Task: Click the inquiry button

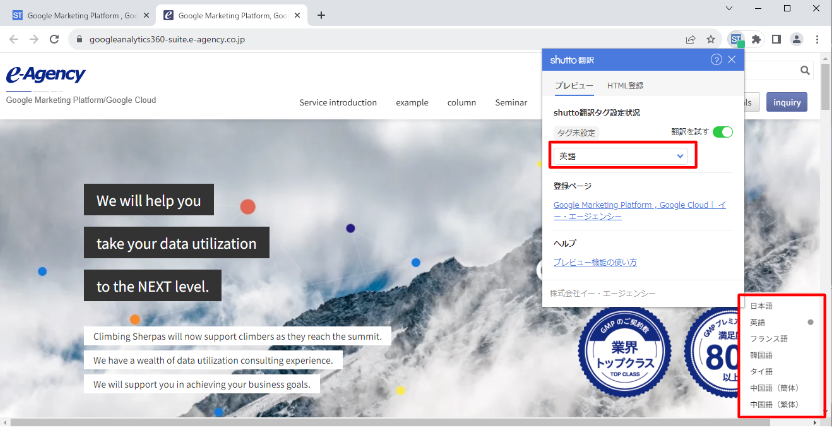Action: (x=787, y=102)
